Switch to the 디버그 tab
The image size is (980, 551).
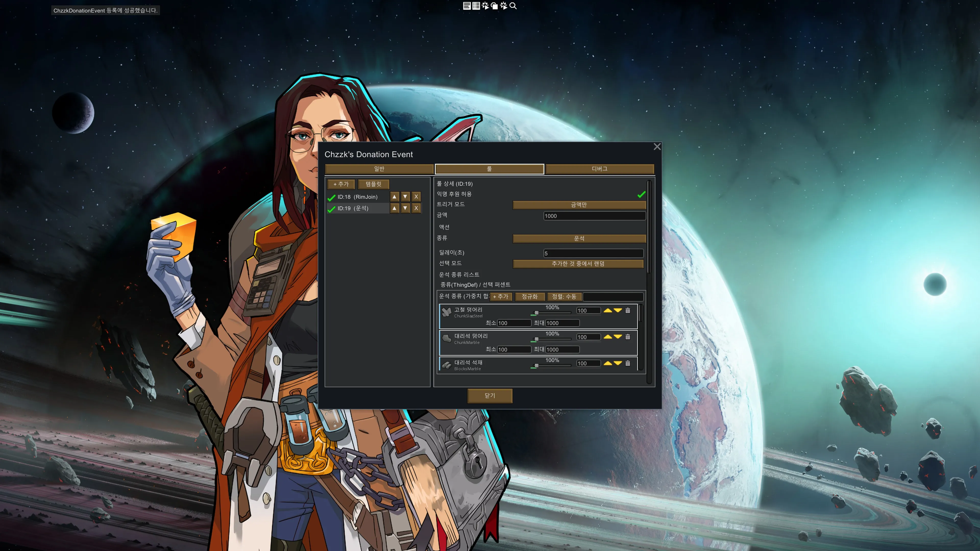[x=599, y=169]
